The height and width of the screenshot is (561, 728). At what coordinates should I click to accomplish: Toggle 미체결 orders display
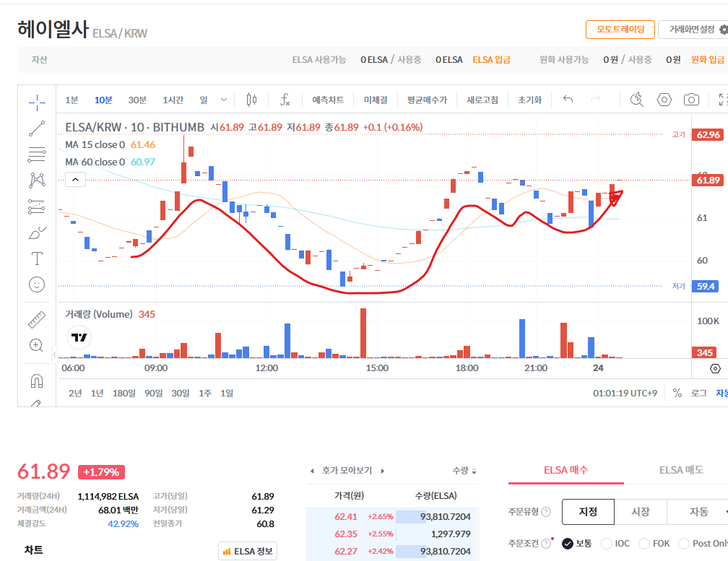[376, 100]
